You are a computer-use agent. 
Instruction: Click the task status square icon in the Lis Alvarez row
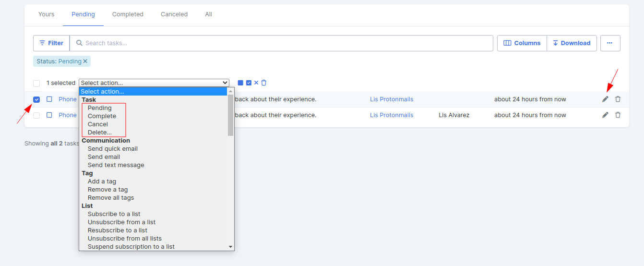pyautogui.click(x=49, y=115)
